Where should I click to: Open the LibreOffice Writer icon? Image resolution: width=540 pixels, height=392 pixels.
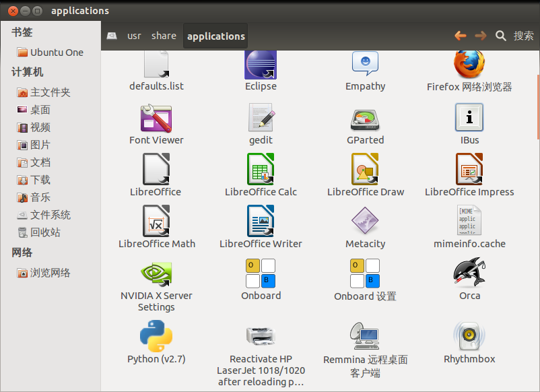[261, 221]
